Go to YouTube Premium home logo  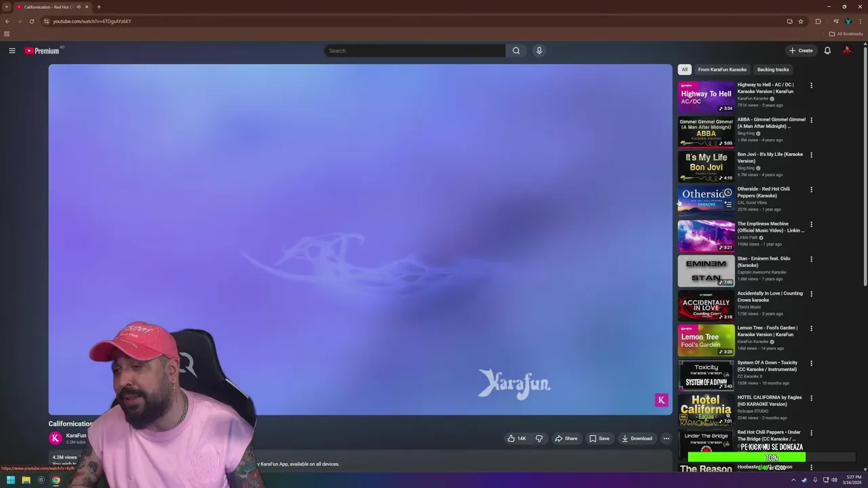click(x=43, y=51)
